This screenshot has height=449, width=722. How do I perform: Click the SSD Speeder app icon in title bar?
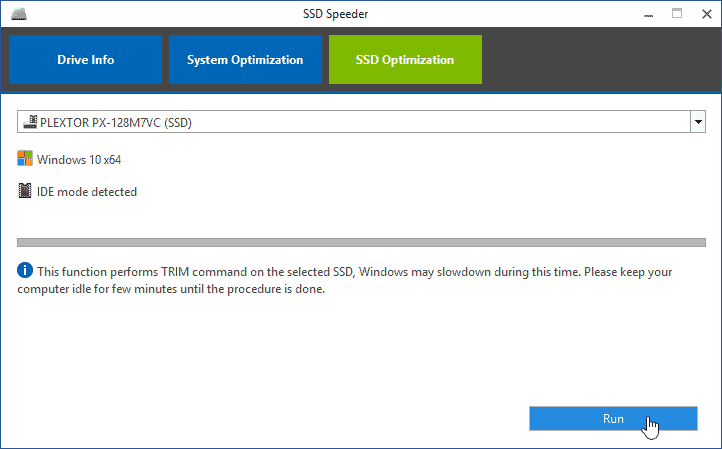19,14
